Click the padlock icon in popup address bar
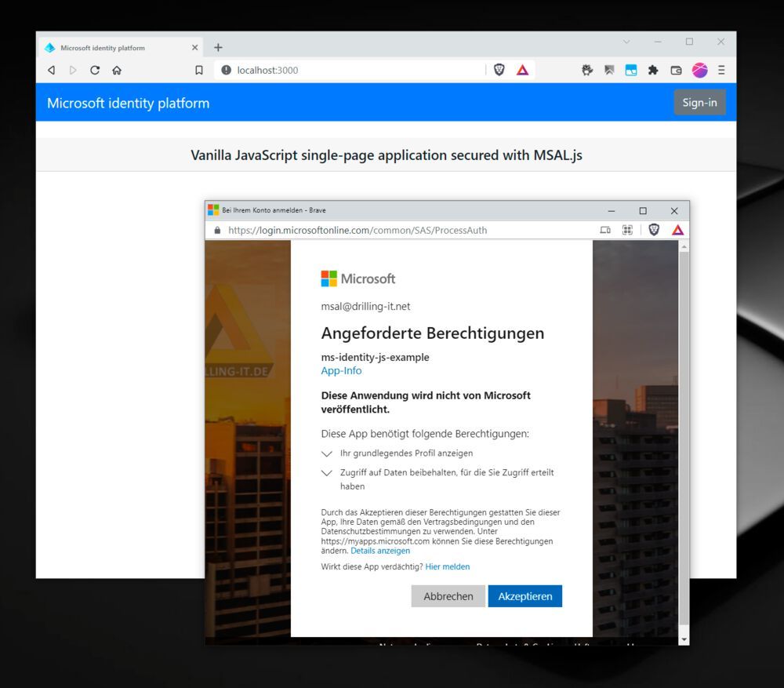This screenshot has height=688, width=784. tap(216, 230)
